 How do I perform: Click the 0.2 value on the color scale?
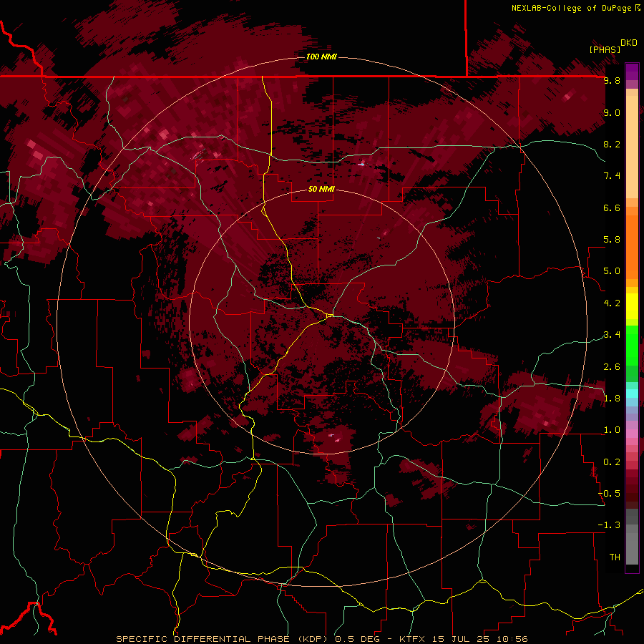[612, 462]
